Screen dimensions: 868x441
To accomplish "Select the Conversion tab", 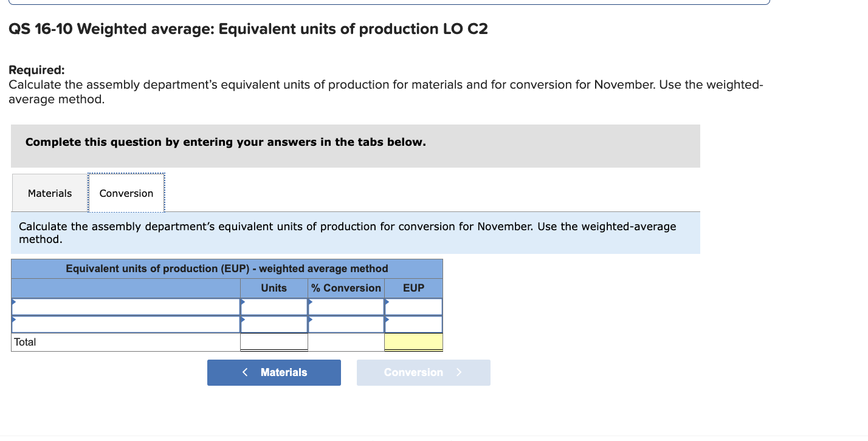I will [126, 193].
